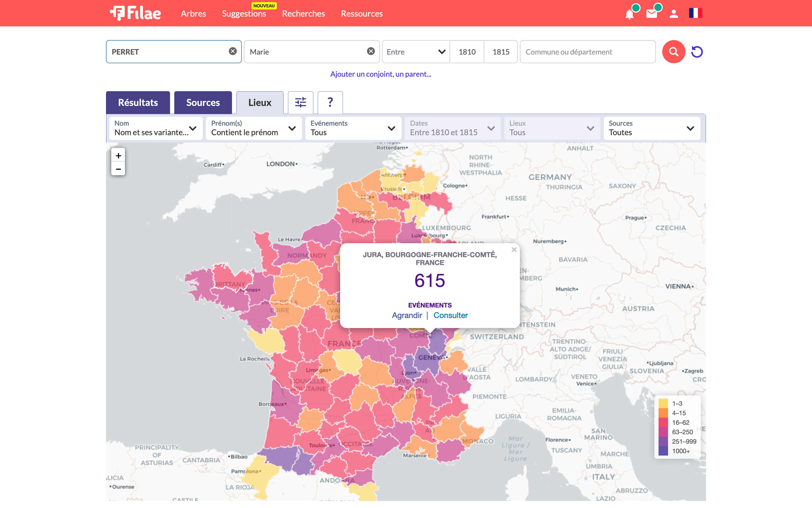Open the messages envelope icon
Screen dimensions: 812x508
point(651,14)
